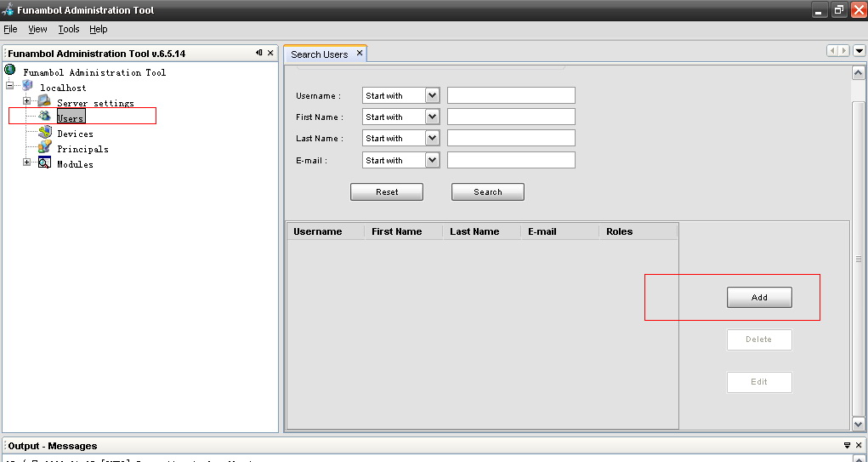This screenshot has height=462, width=868.
Task: Sort by the E-mail column header
Action: pyautogui.click(x=559, y=231)
